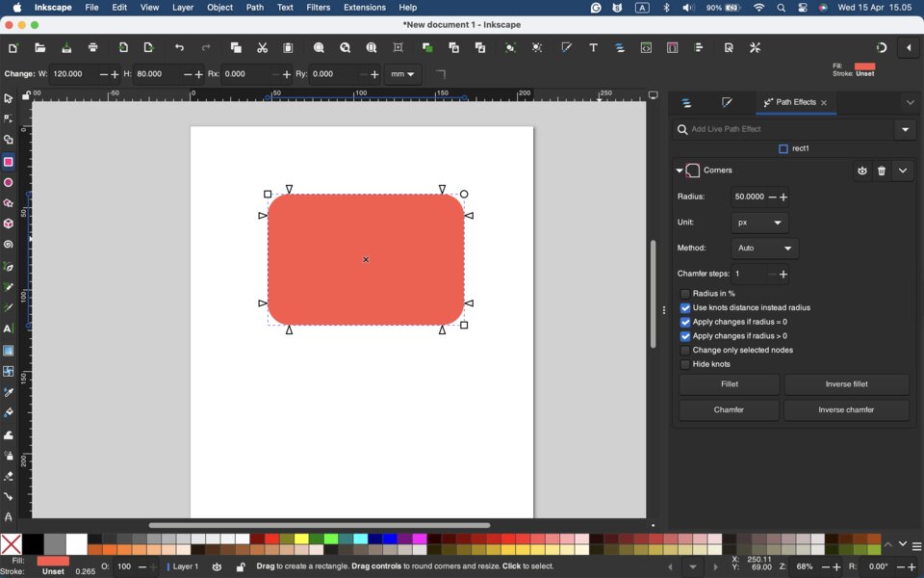Click the Cut scissors icon
924x578 pixels.
click(x=262, y=48)
